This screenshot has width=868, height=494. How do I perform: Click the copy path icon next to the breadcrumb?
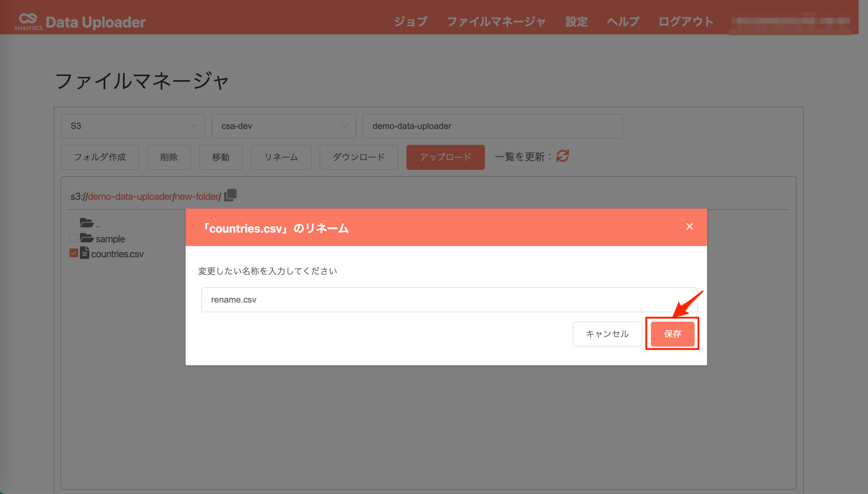(x=230, y=195)
